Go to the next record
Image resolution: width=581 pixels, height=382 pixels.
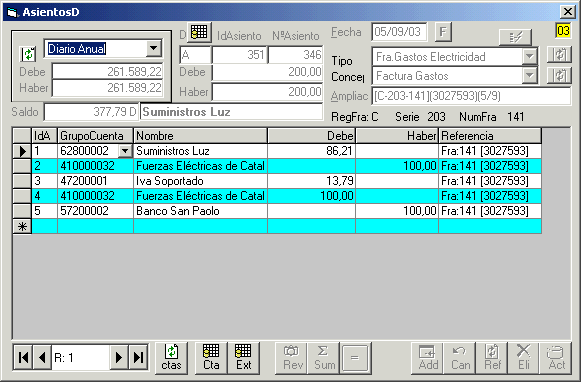click(x=119, y=358)
